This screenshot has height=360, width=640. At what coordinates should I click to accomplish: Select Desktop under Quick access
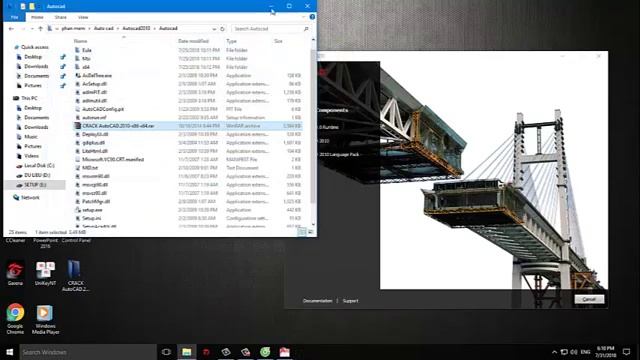[33, 57]
